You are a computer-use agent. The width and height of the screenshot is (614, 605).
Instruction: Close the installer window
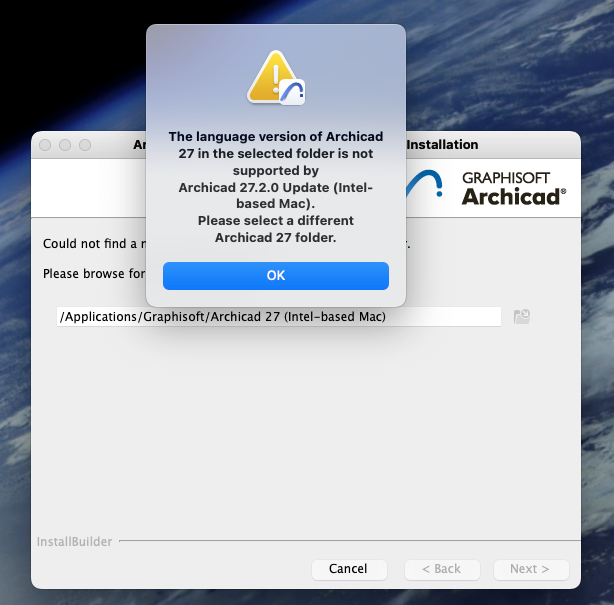click(45, 145)
